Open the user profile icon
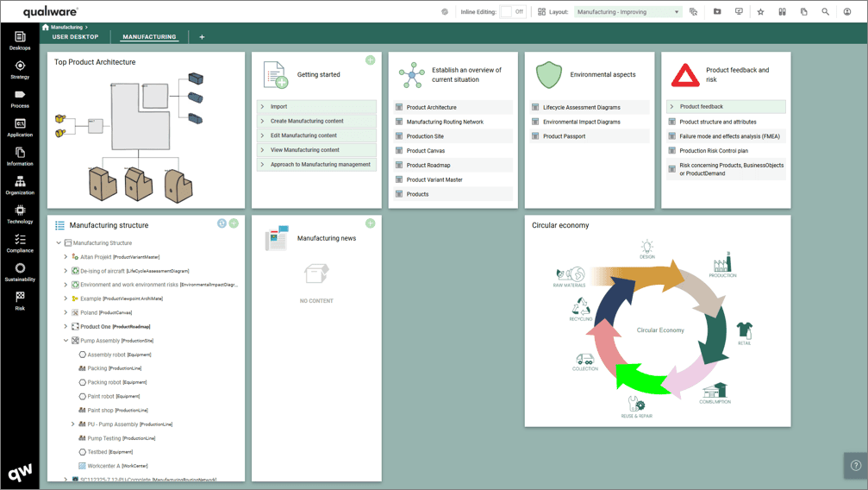Image resolution: width=868 pixels, height=490 pixels. click(847, 12)
